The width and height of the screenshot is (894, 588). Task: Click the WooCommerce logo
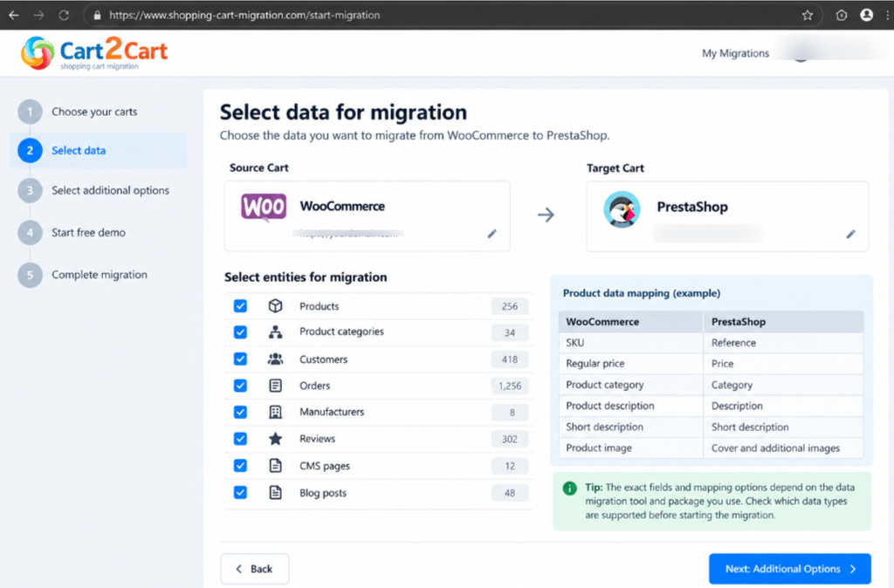(264, 207)
